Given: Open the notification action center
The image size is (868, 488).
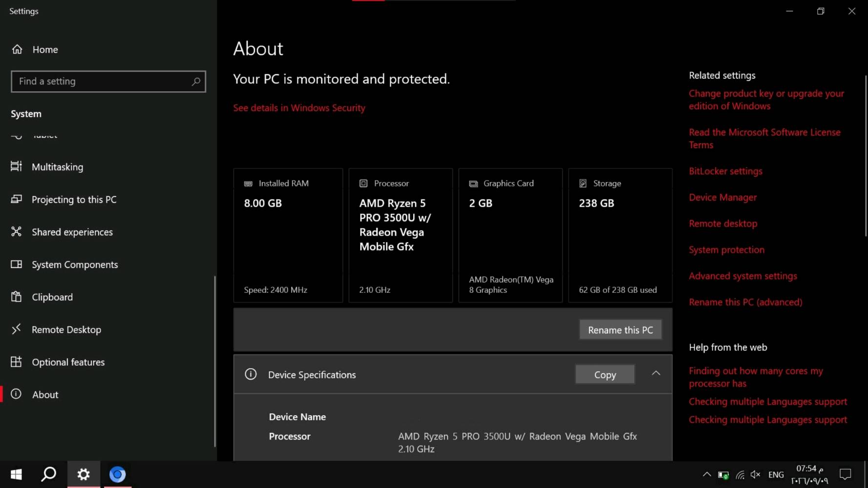Looking at the screenshot, I should coord(845,474).
